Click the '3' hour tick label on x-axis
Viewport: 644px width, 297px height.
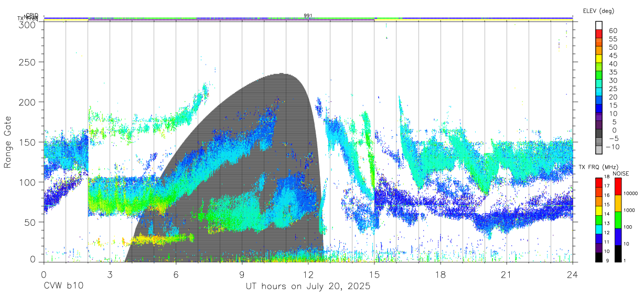[110, 274]
